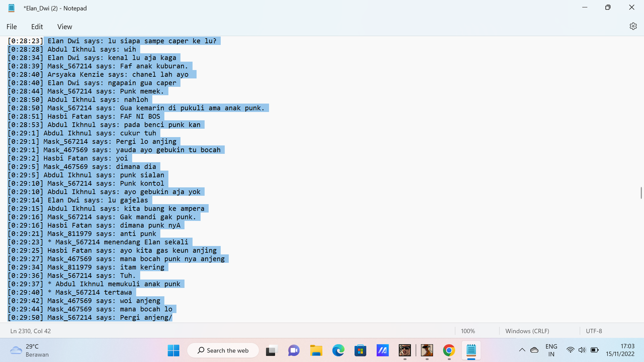Open Task View from taskbar
Viewport: 644px width, 362px height.
(272, 350)
